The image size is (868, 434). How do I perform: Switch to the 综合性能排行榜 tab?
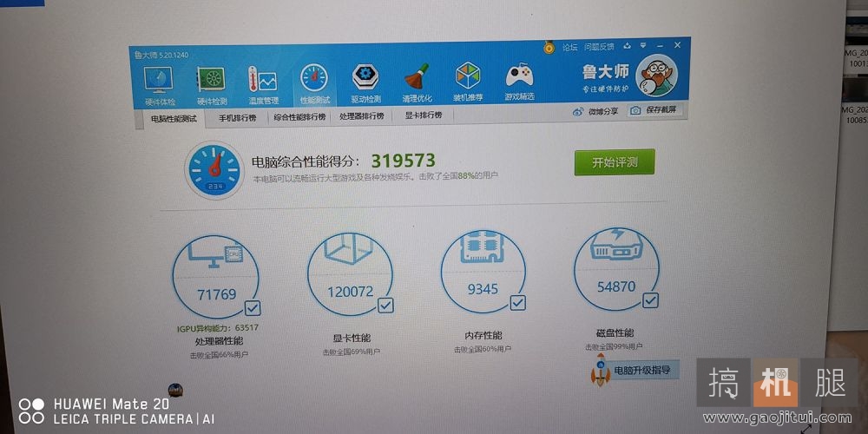point(299,117)
